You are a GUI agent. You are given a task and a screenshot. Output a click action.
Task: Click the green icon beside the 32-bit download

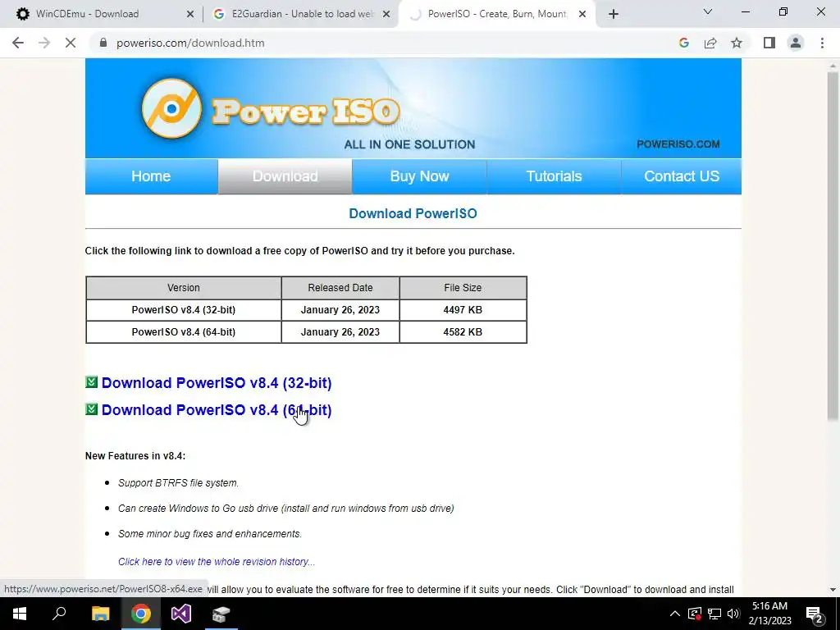[x=92, y=382]
